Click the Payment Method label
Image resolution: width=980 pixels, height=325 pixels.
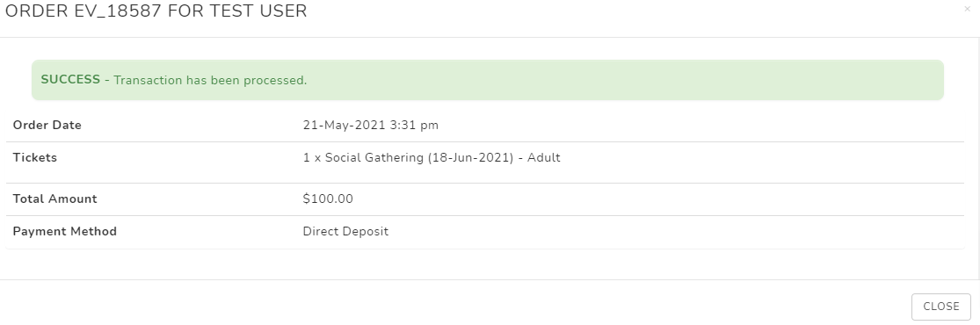click(65, 231)
